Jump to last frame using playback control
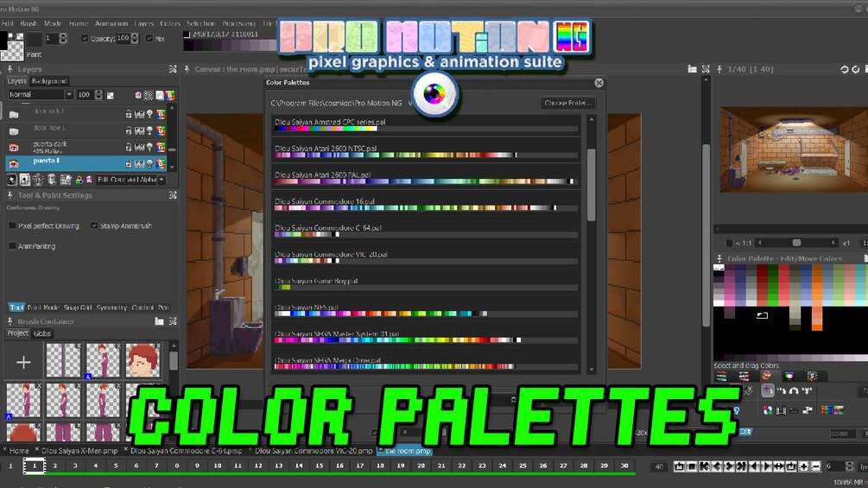This screenshot has width=868, height=488. [x=742, y=467]
